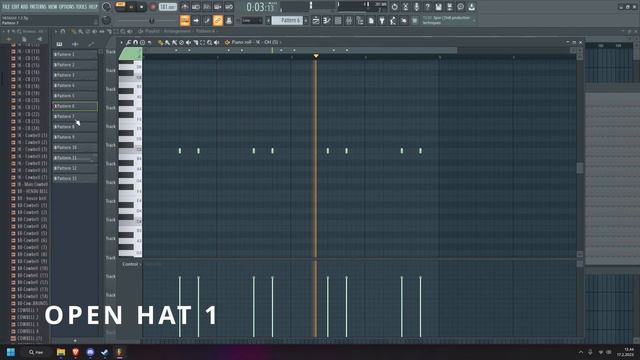Open the FILE menu
The width and height of the screenshot is (640, 360).
point(6,7)
